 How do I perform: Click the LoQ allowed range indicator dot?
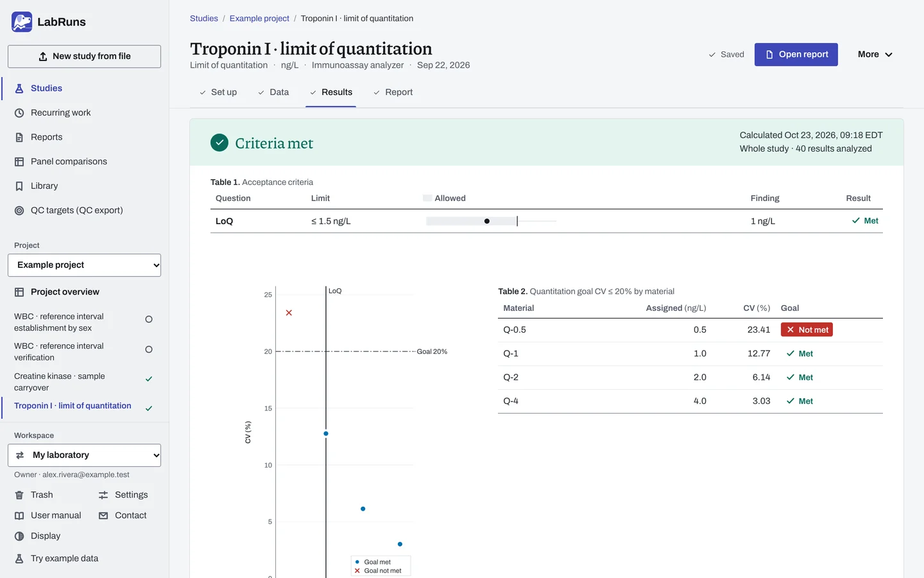pos(487,221)
